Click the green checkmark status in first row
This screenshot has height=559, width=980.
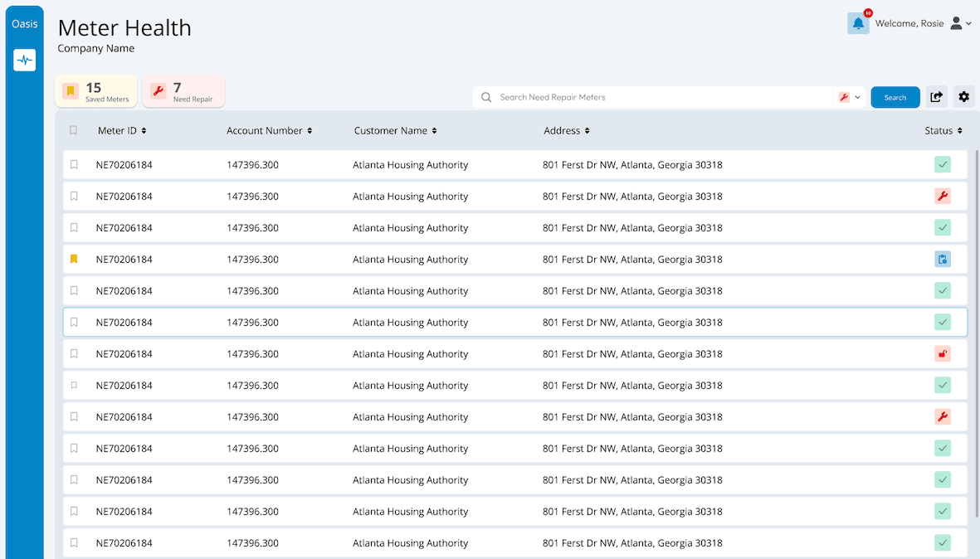942,165
